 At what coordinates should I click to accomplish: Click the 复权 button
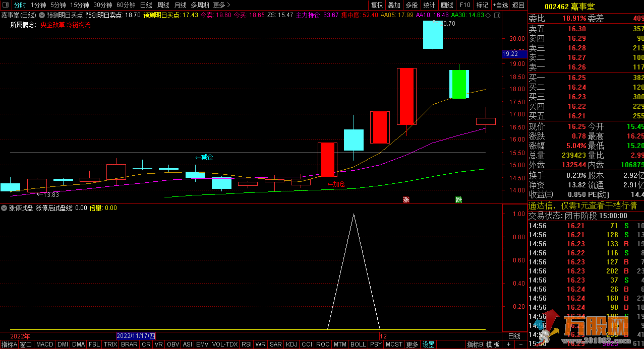(377, 5)
